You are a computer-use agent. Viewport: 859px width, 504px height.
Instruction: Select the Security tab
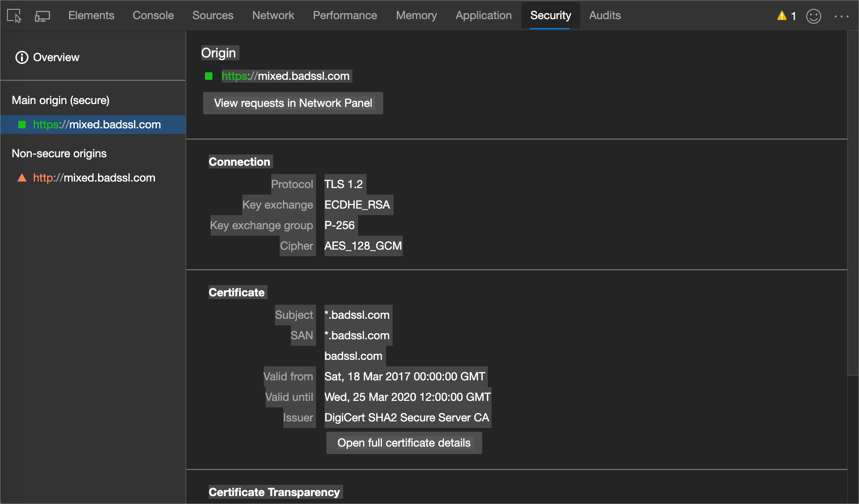tap(550, 15)
